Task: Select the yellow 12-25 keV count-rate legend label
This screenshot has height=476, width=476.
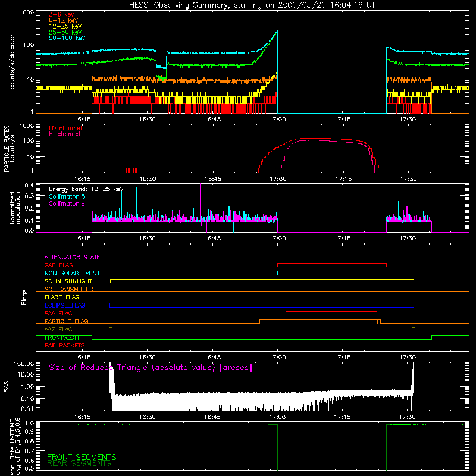Action: tap(65, 26)
